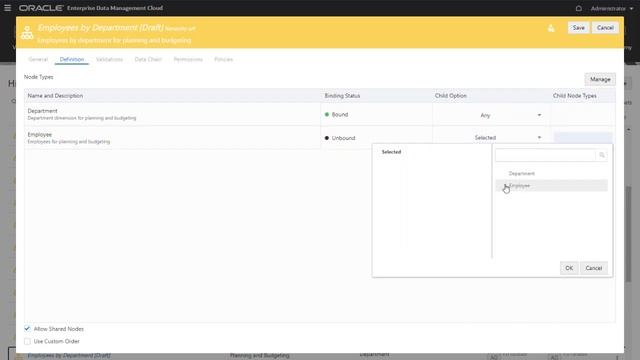Click the Name and Description column header
The height and width of the screenshot is (360, 640).
pos(55,96)
